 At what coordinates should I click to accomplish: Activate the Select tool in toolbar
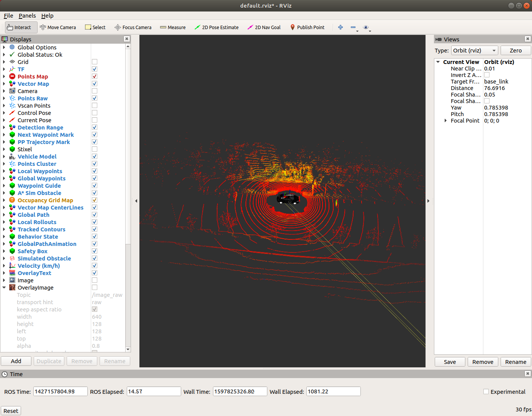95,27
